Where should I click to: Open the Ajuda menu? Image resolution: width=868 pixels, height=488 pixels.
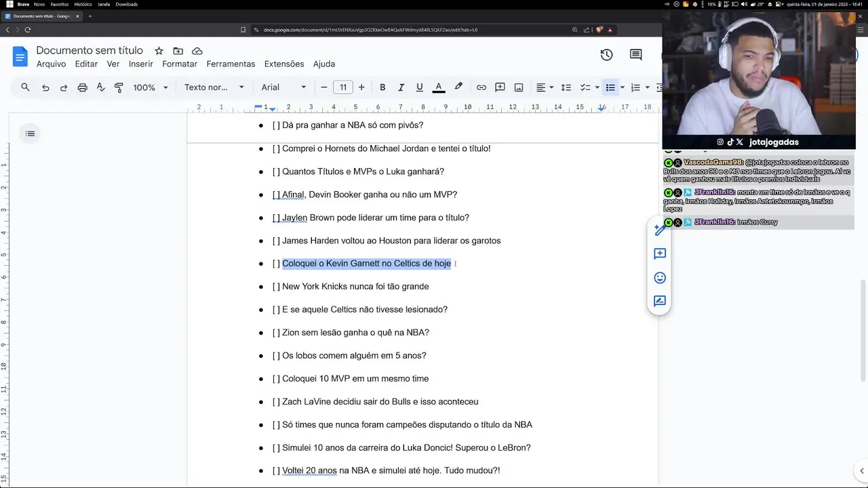click(324, 64)
